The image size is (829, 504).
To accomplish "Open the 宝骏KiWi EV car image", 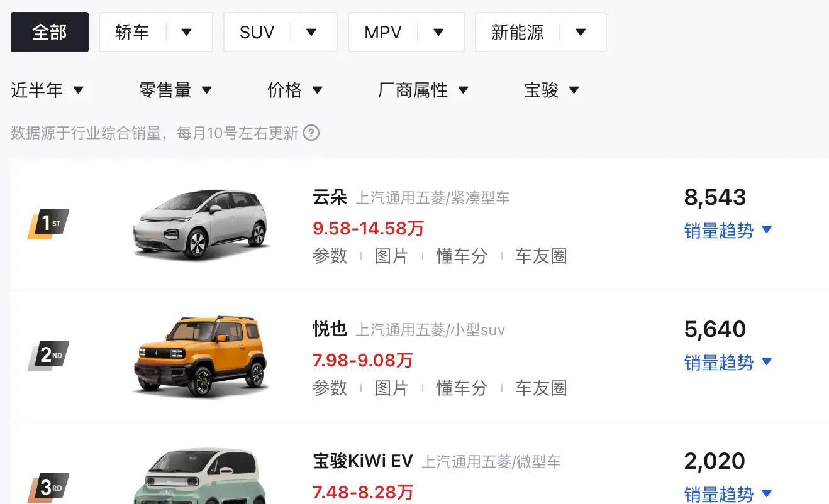I will 203,476.
